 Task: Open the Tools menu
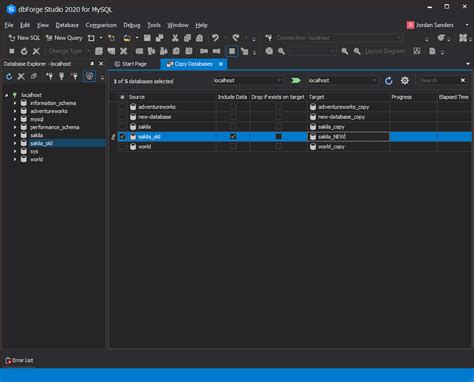[x=154, y=25]
